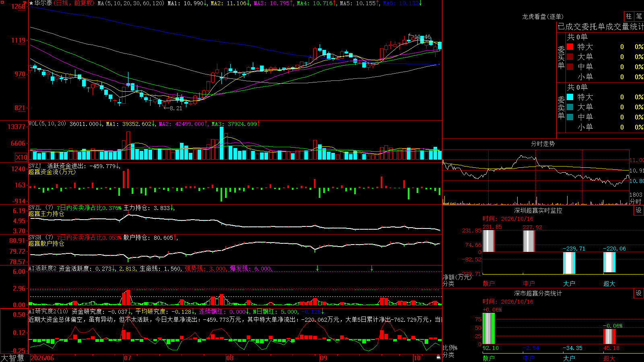Viewport: 644px width, 362px height.
Task: Click the cyan 特大 sell order swatch
Action: (570, 97)
